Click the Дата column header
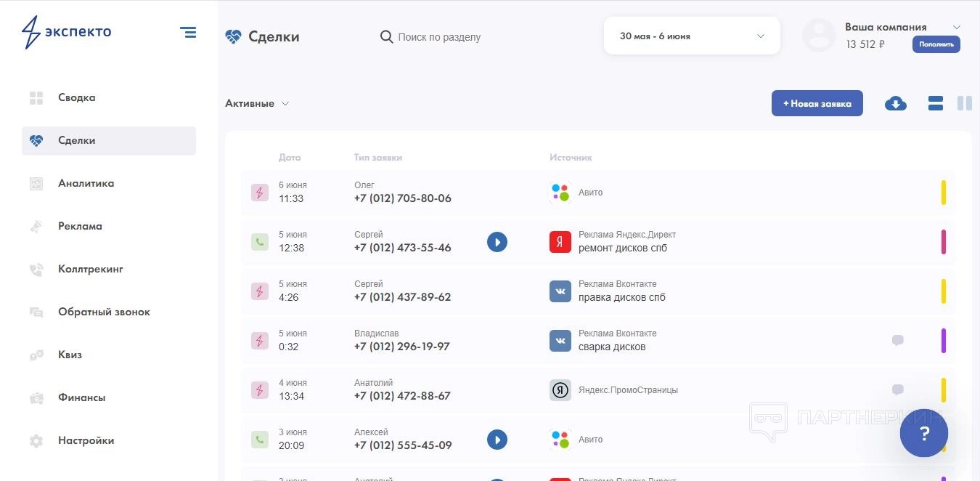This screenshot has width=980, height=481. click(290, 158)
